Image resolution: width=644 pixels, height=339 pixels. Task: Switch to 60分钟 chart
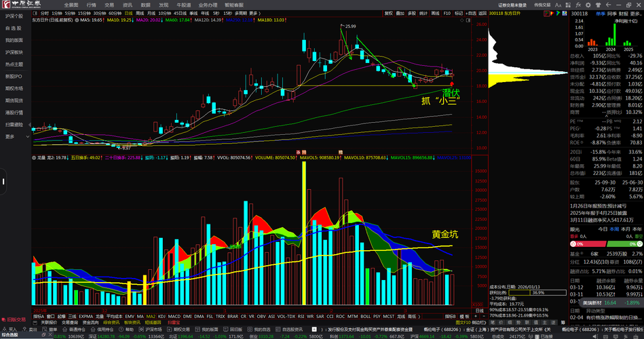click(115, 14)
